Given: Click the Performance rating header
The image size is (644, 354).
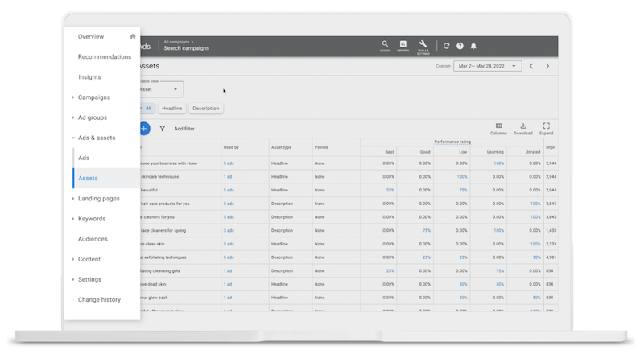Looking at the screenshot, I should point(452,142).
